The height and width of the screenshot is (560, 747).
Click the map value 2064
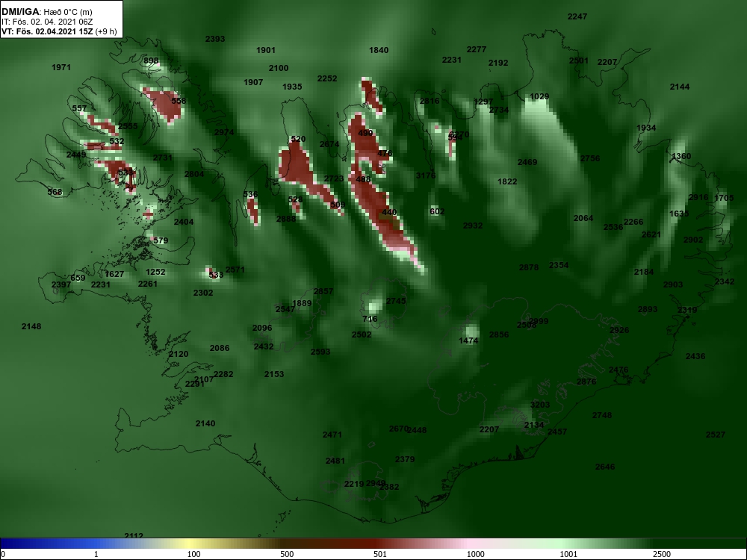coord(583,218)
